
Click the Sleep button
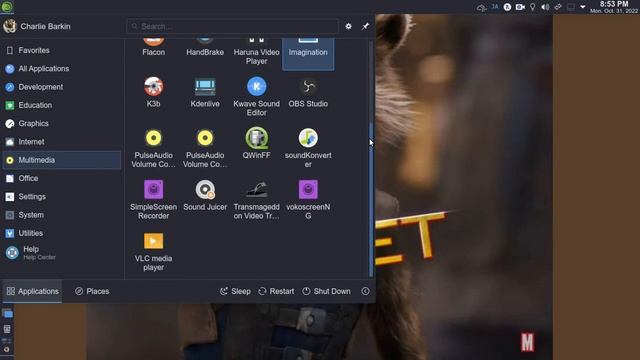pos(236,291)
